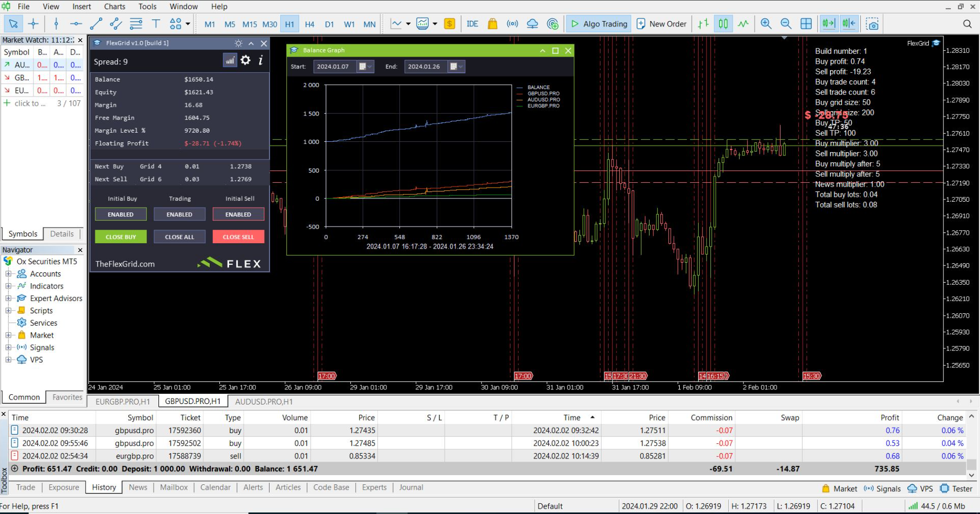Switch to the AUDUSD.PRO,H1 chart tab

point(264,402)
